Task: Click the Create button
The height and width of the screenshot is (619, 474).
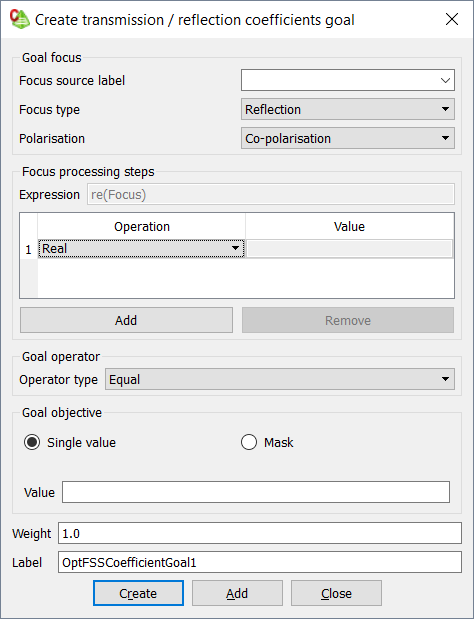Action: [x=138, y=593]
